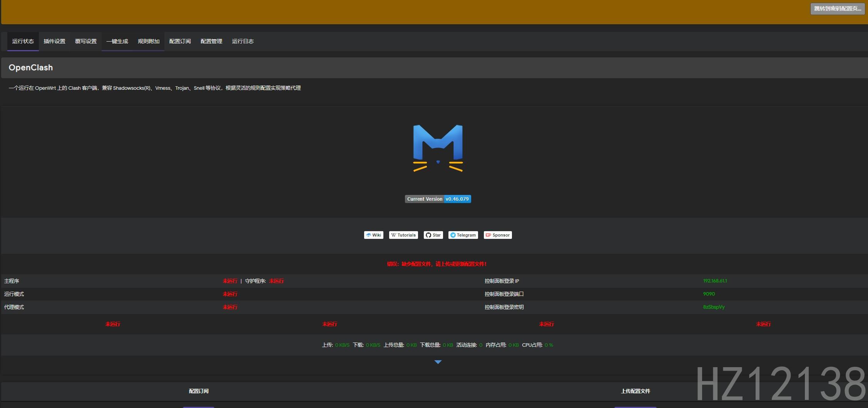868x408 pixels.
Task: Open the Tutorials badge link
Action: [x=403, y=235]
